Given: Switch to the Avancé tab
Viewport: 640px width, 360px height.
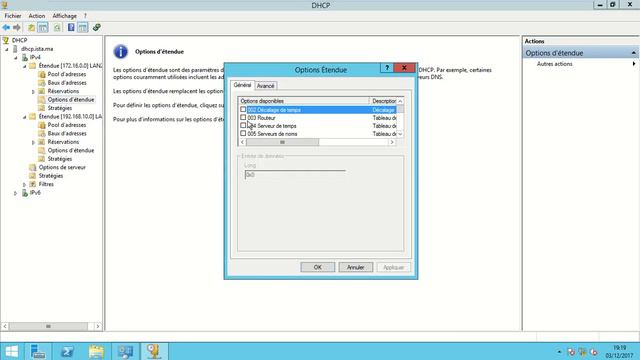Looking at the screenshot, I should (x=265, y=86).
